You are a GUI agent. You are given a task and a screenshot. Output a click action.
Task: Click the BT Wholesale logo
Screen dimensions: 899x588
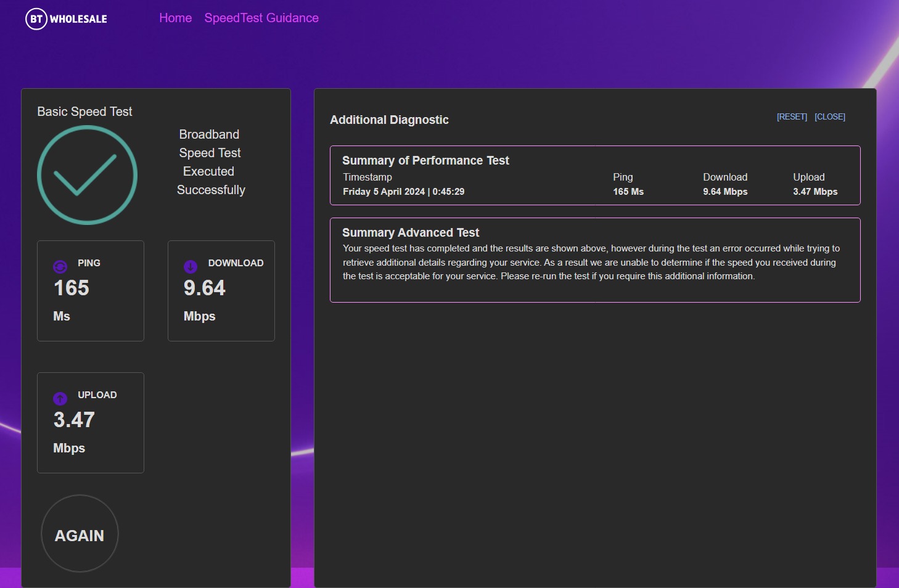(65, 18)
